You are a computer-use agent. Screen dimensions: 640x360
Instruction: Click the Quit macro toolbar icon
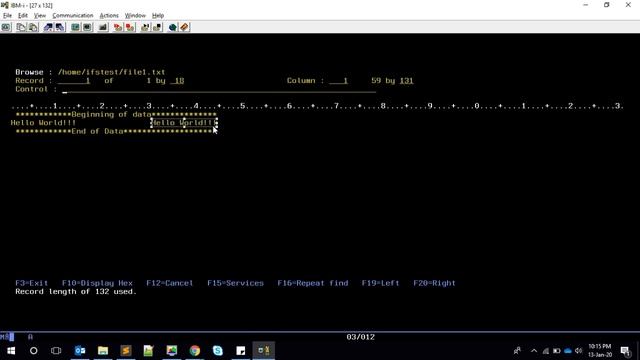click(x=157, y=27)
